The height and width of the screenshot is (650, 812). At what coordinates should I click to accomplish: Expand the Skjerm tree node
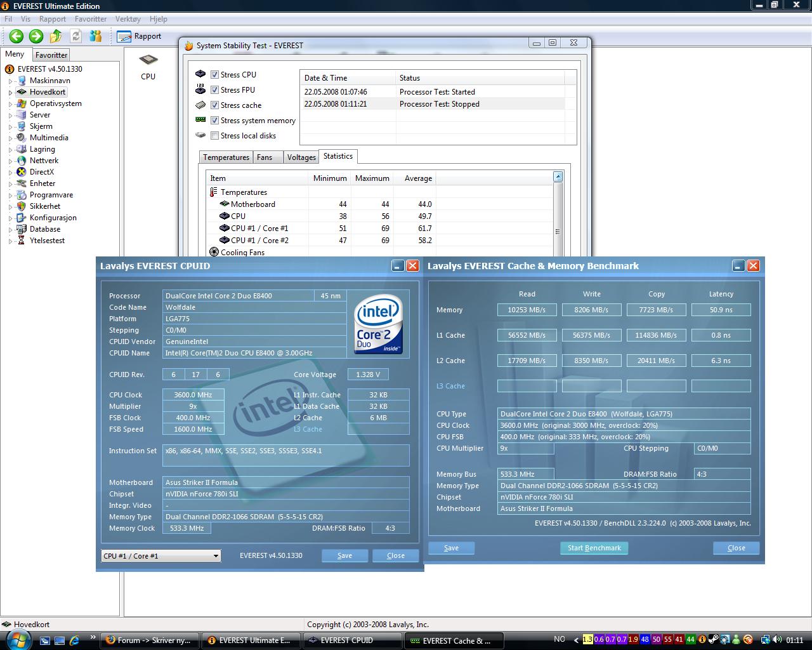11,127
